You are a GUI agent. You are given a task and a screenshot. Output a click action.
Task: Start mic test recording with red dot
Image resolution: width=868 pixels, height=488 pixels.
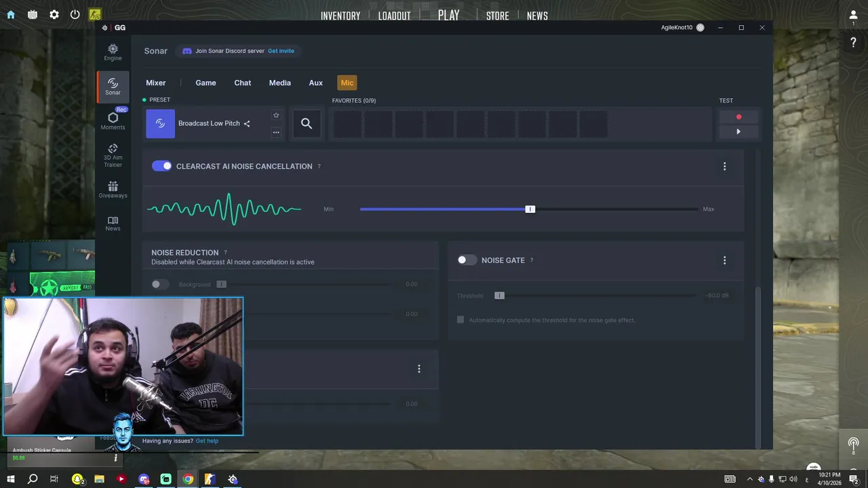738,117
